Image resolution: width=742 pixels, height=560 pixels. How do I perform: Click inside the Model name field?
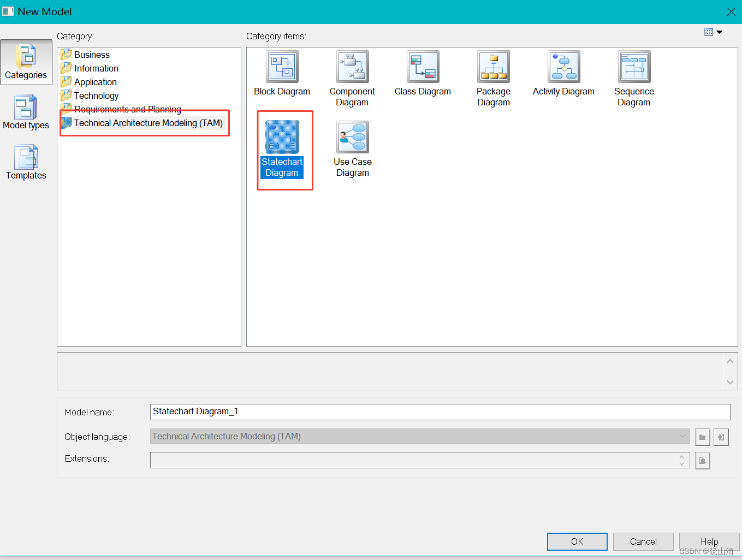pos(382,412)
